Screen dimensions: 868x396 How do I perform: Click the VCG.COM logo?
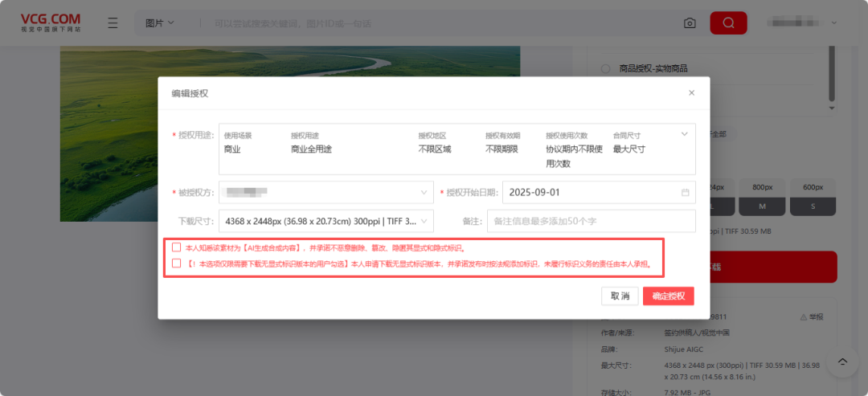51,22
